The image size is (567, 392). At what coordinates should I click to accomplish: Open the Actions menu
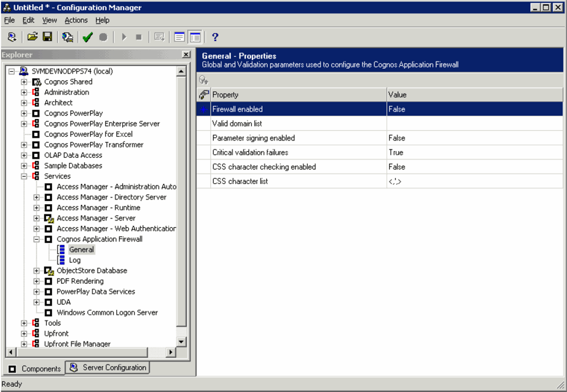(76, 20)
